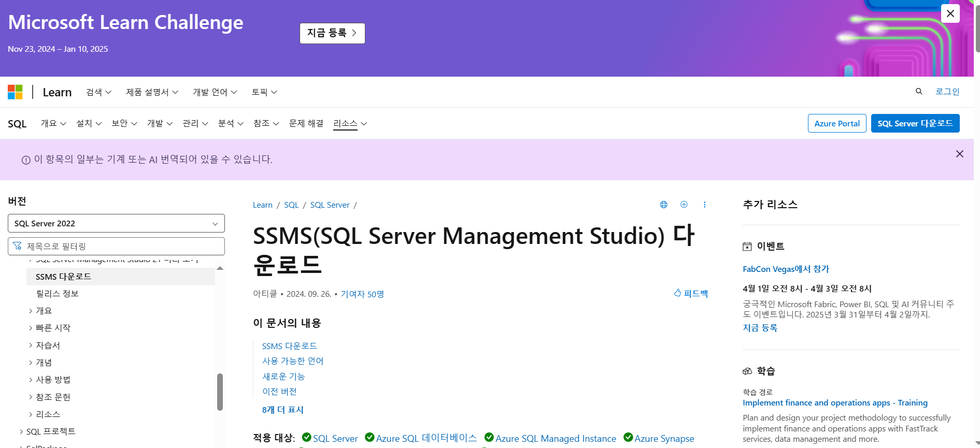
Task: Close the Microsoft Learn Challenge banner
Action: pos(950,13)
